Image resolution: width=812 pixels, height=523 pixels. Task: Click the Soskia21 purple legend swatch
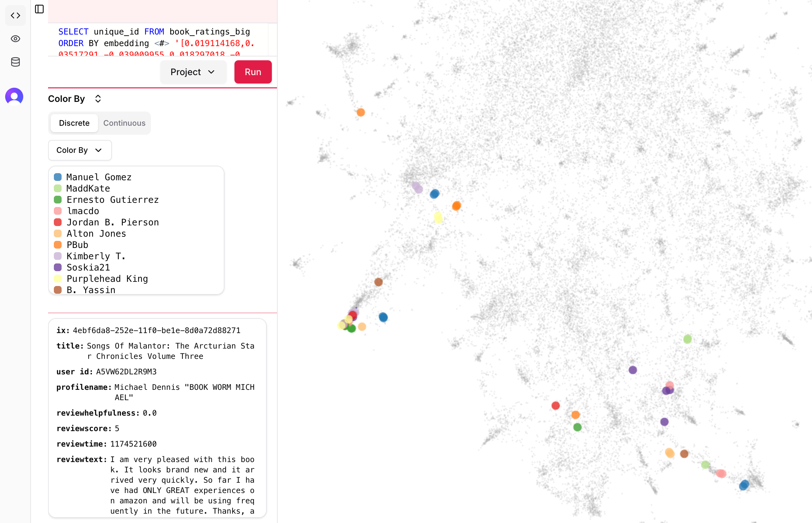58,267
